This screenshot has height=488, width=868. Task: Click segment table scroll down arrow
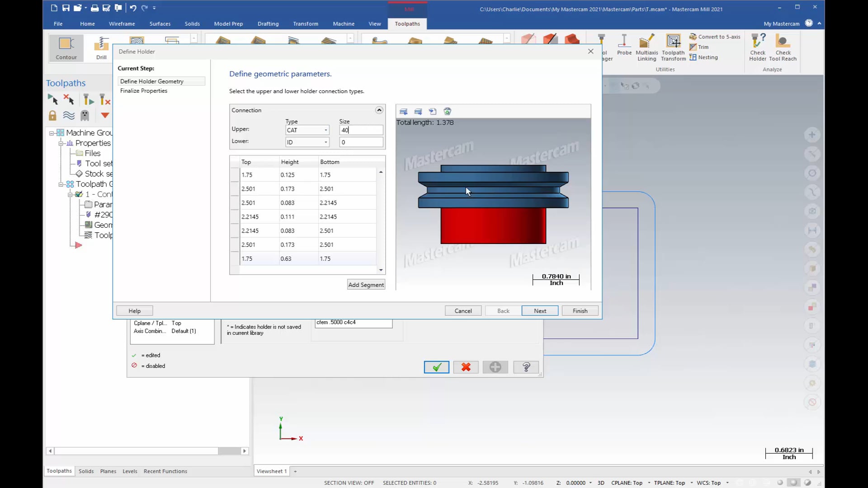pos(381,270)
